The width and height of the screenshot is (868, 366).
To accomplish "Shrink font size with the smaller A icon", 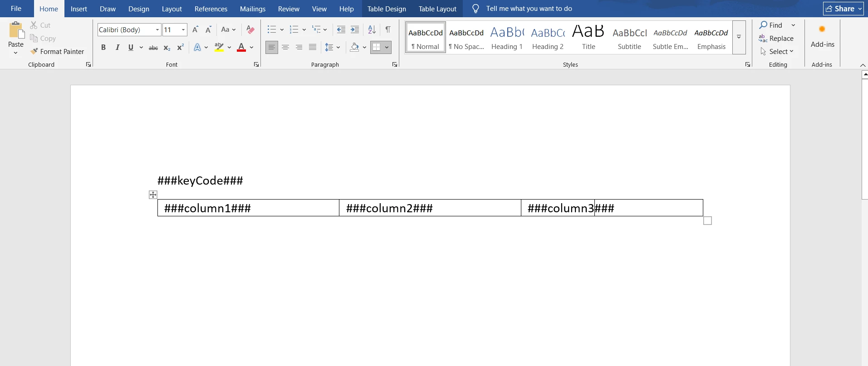I will click(208, 30).
